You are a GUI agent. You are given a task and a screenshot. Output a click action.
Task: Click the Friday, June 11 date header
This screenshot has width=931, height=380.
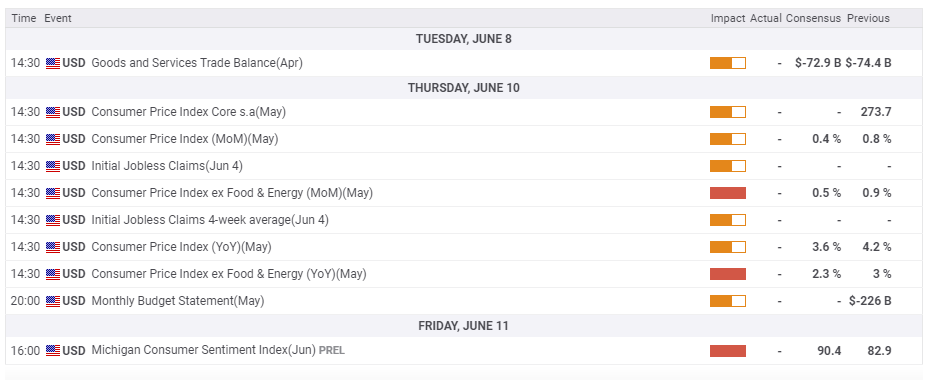464,326
